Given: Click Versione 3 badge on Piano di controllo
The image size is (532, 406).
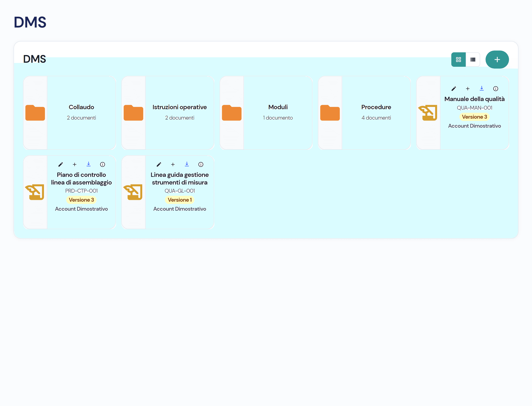Looking at the screenshot, I should (x=81, y=200).
